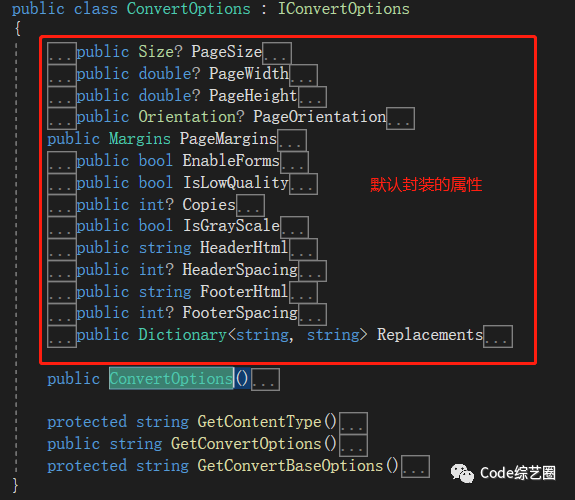
Task: Click the Replacements property name
Action: pyautogui.click(x=430, y=335)
